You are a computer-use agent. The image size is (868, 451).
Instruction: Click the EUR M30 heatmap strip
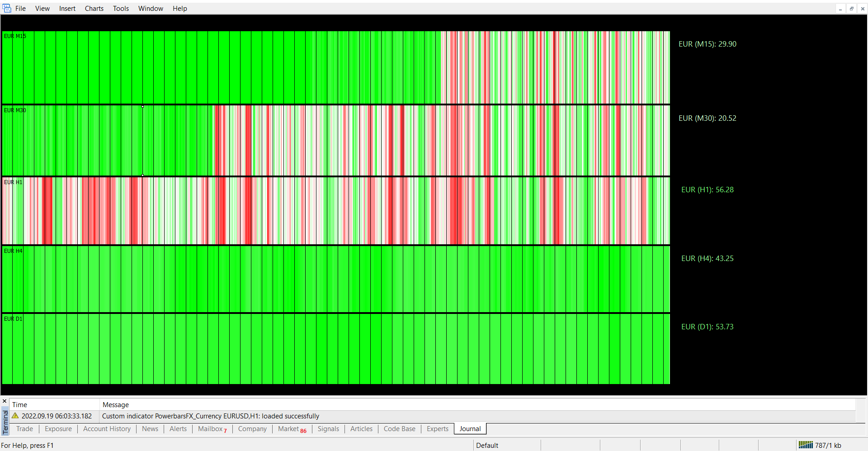click(335, 141)
